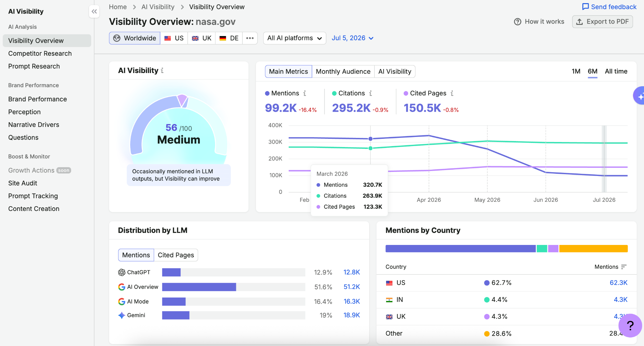Click the Worldwide globe icon

point(117,38)
